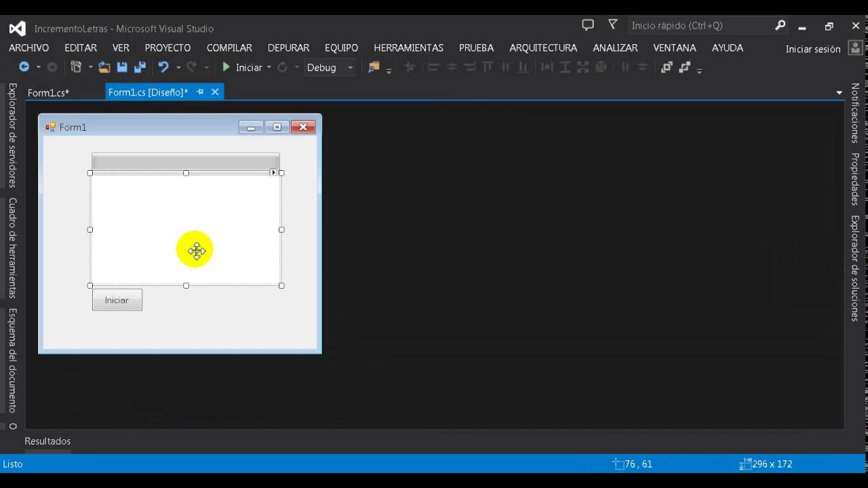Open the Esquema del documento side panel
This screenshot has width=868, height=488.
(x=12, y=361)
